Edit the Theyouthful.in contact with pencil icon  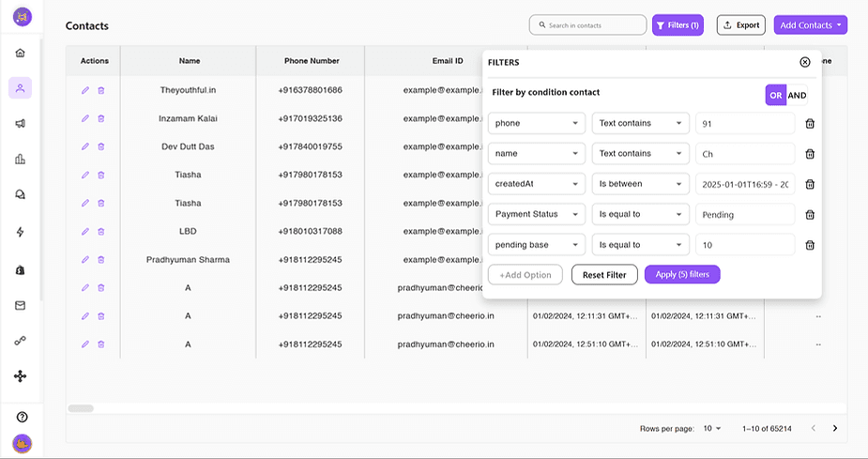[x=85, y=90]
